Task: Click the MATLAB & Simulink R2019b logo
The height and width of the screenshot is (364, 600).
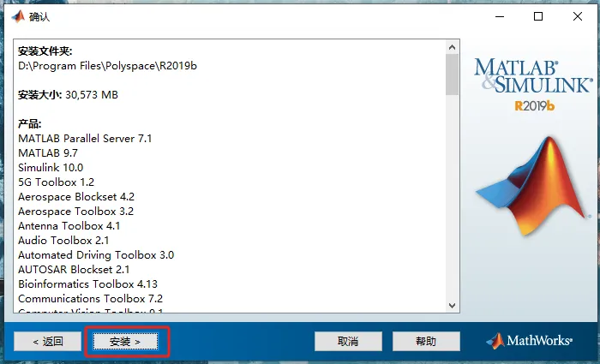Action: 533,85
